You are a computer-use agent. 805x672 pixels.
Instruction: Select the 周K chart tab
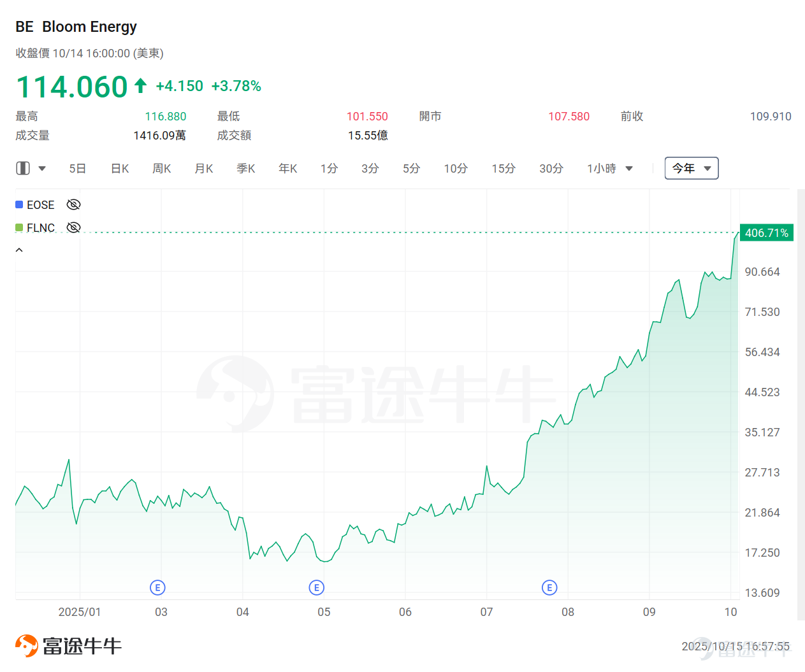click(162, 168)
